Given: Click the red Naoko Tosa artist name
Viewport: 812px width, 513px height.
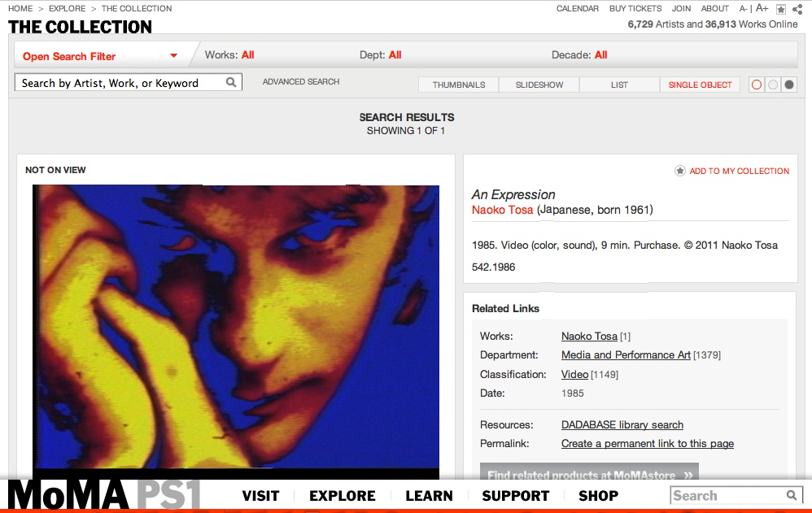Looking at the screenshot, I should [x=502, y=210].
